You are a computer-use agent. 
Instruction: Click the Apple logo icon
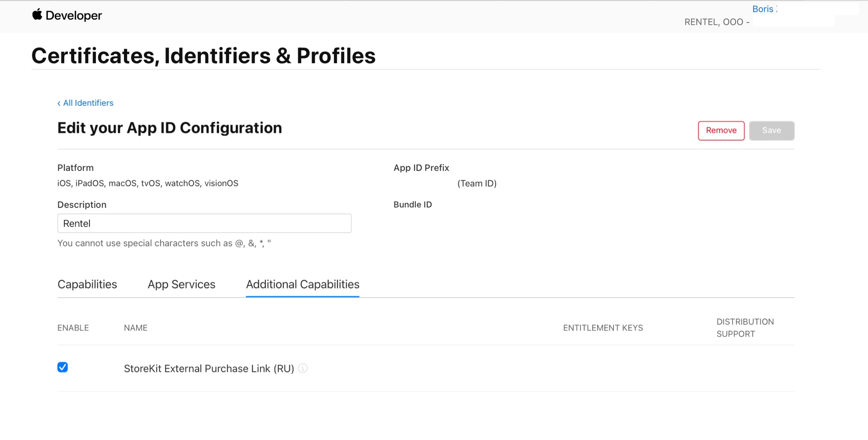click(37, 14)
